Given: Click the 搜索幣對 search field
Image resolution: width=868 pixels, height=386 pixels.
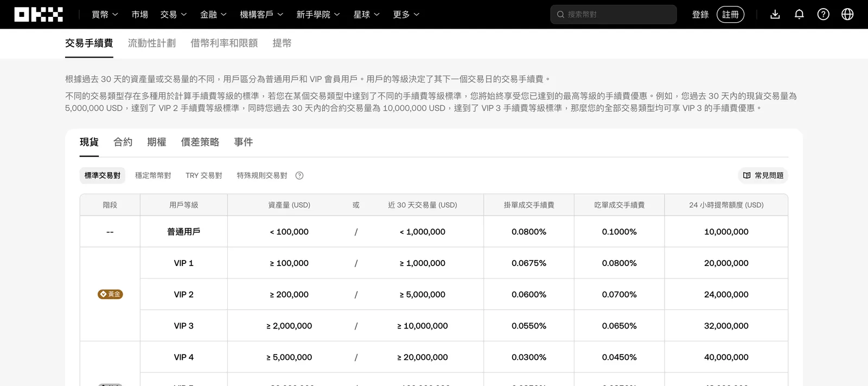Looking at the screenshot, I should pyautogui.click(x=614, y=15).
